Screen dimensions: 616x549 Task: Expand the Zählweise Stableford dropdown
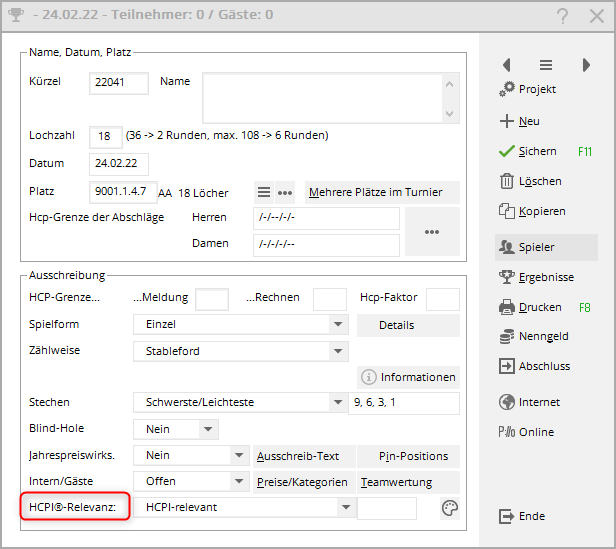pos(339,351)
